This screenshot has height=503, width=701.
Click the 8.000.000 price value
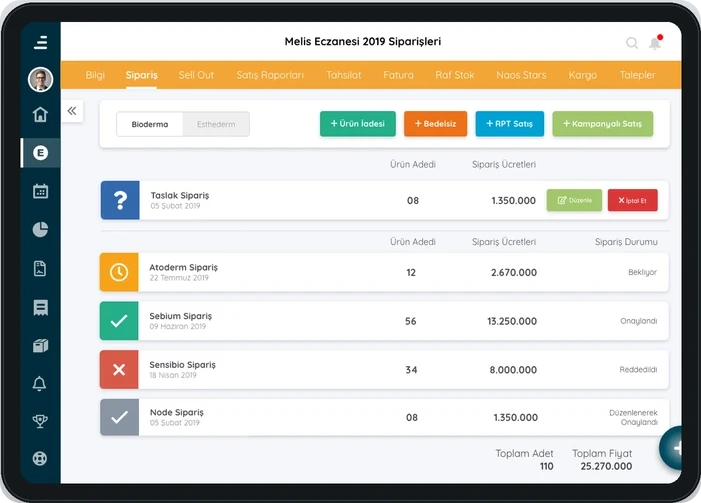point(513,370)
